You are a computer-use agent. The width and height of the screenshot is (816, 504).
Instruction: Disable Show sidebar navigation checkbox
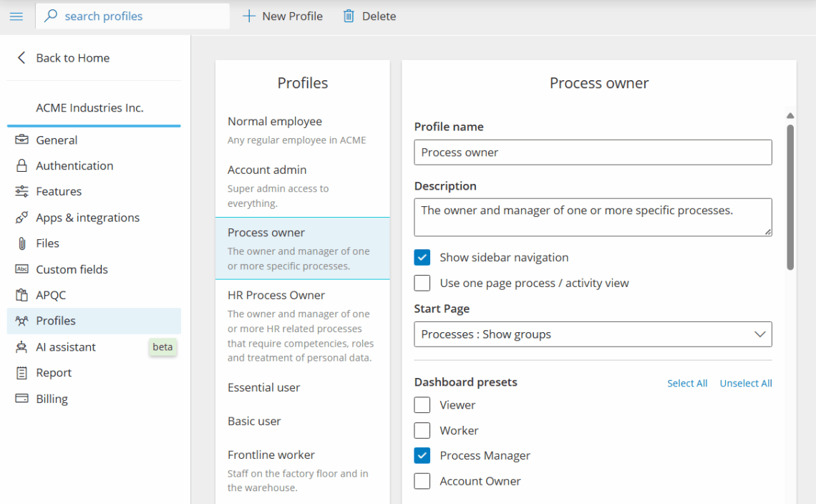[x=422, y=258]
